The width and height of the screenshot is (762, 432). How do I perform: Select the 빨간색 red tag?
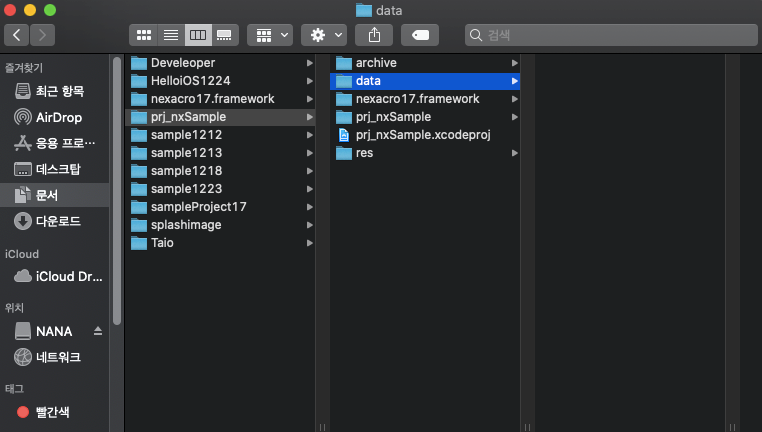point(52,412)
